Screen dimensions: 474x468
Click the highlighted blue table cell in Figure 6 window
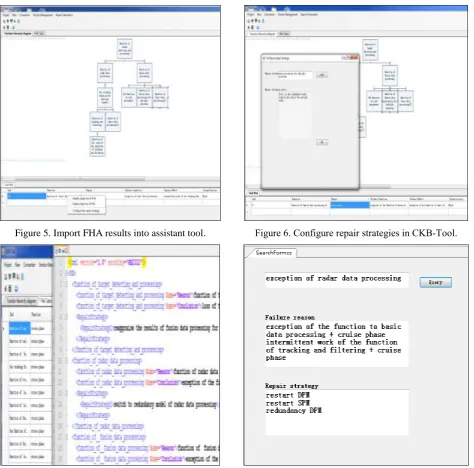pos(350,205)
